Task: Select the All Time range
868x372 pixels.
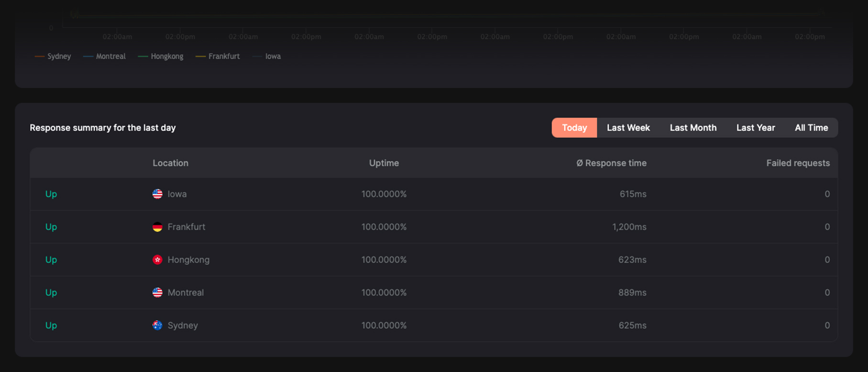Action: click(811, 128)
